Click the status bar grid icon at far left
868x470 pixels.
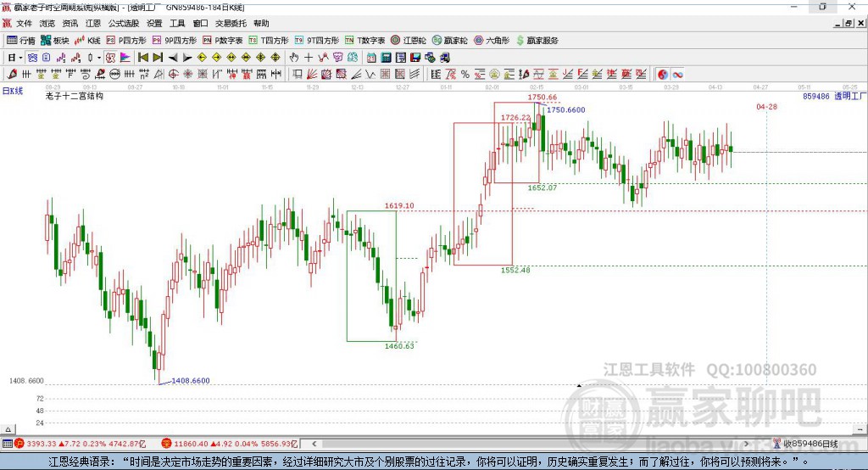(7, 444)
